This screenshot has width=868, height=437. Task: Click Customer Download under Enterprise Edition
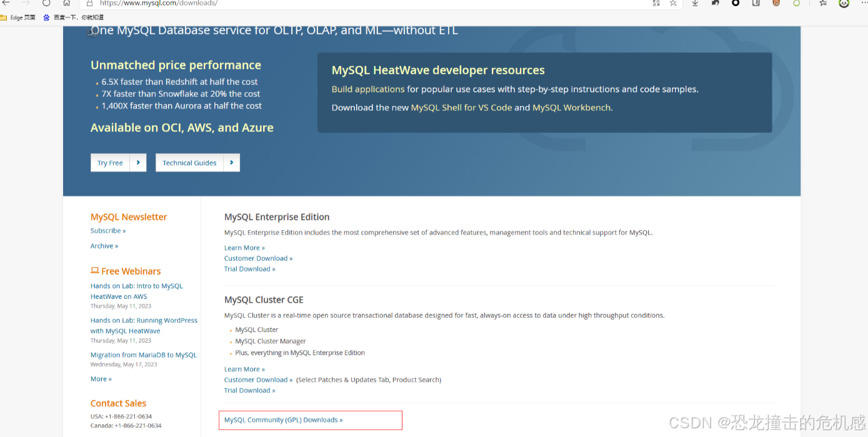pyautogui.click(x=258, y=258)
